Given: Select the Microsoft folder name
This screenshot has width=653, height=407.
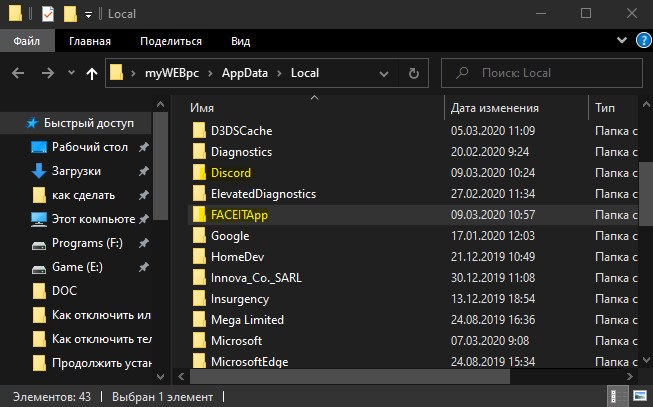Looking at the screenshot, I should point(237,341).
